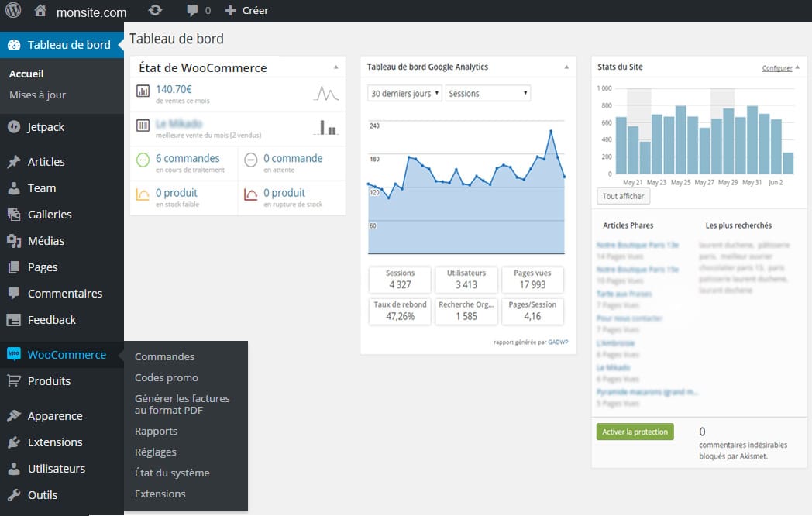Click the sales bar chart icon beside 140.70€
Viewport: 812px width, 516px height.
coord(143,91)
